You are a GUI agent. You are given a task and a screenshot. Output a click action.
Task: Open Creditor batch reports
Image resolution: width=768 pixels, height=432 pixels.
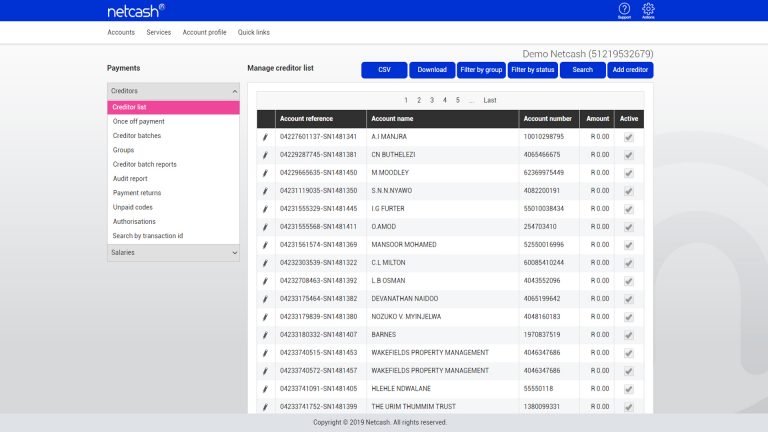pos(144,165)
